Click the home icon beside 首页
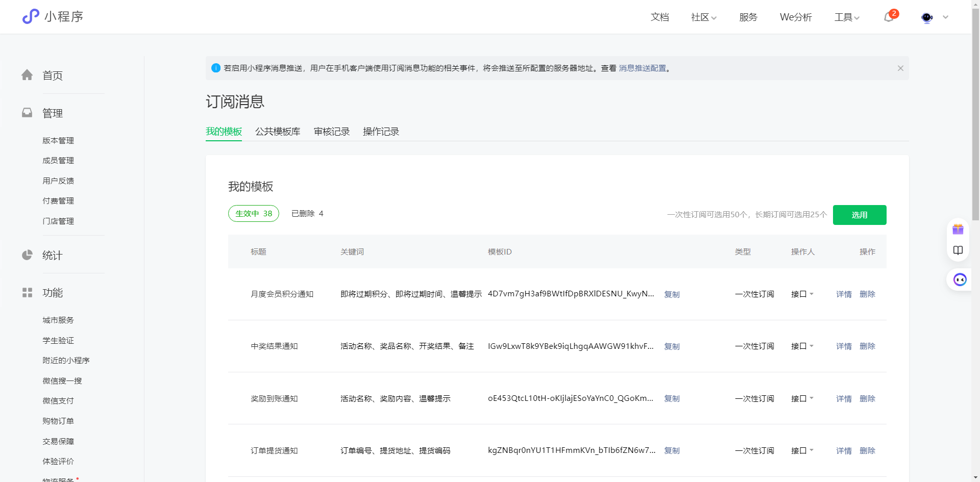Viewport: 980px width, 482px height. point(27,75)
